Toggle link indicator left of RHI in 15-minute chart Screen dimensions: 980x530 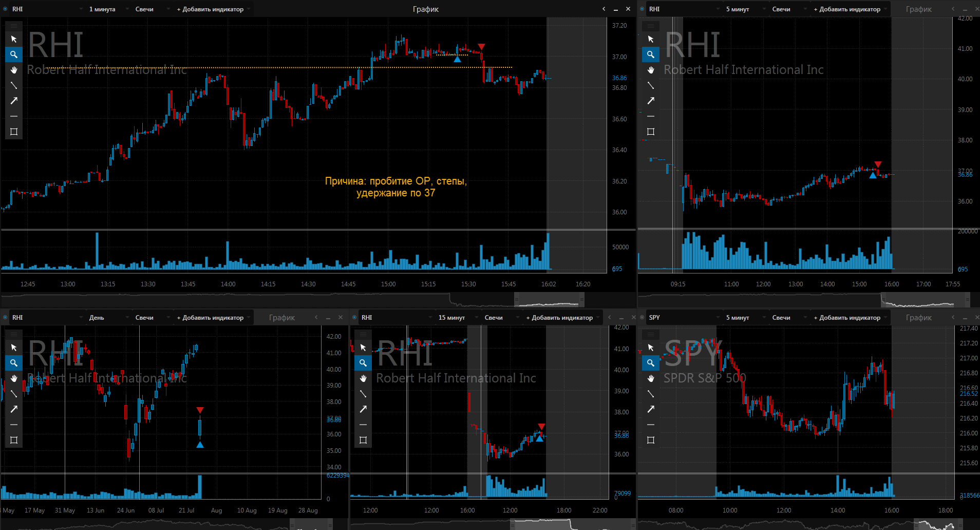354,318
